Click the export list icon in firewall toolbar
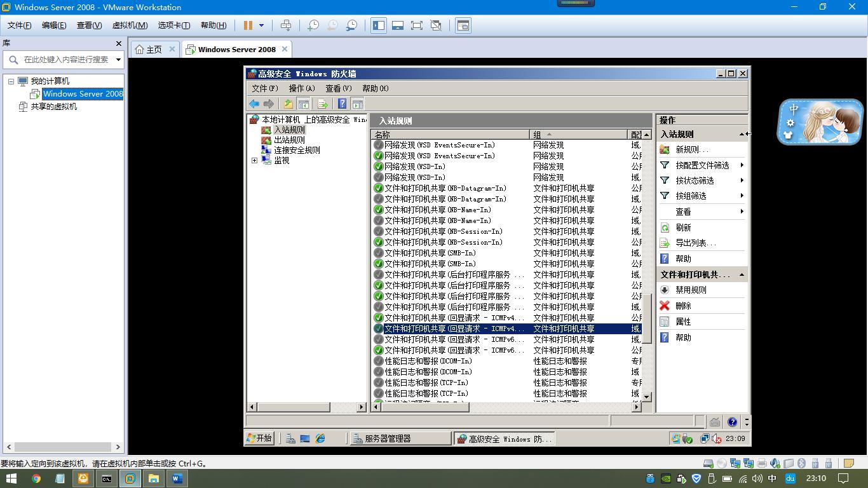 click(x=323, y=104)
